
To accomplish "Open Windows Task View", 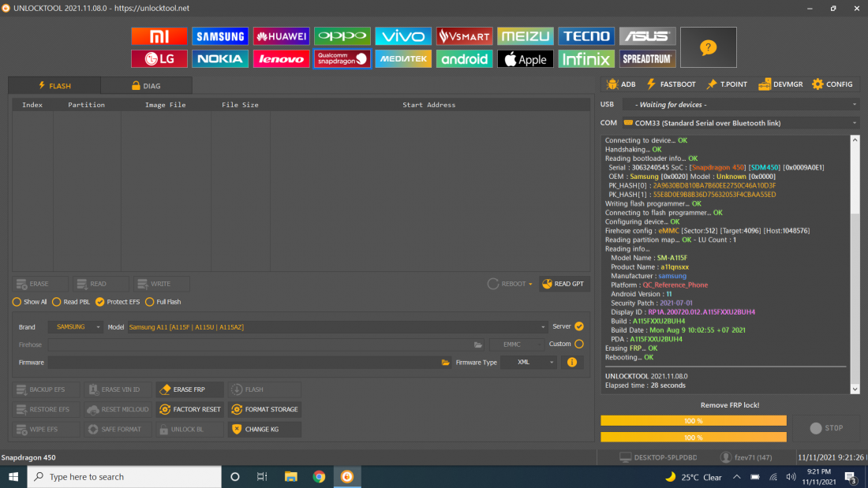I will click(263, 477).
